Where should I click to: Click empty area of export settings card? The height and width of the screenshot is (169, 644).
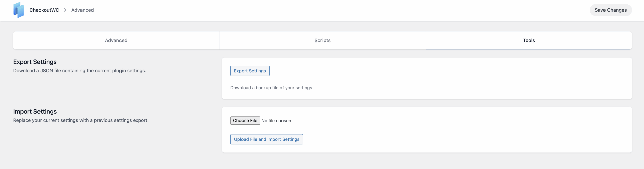(453, 78)
